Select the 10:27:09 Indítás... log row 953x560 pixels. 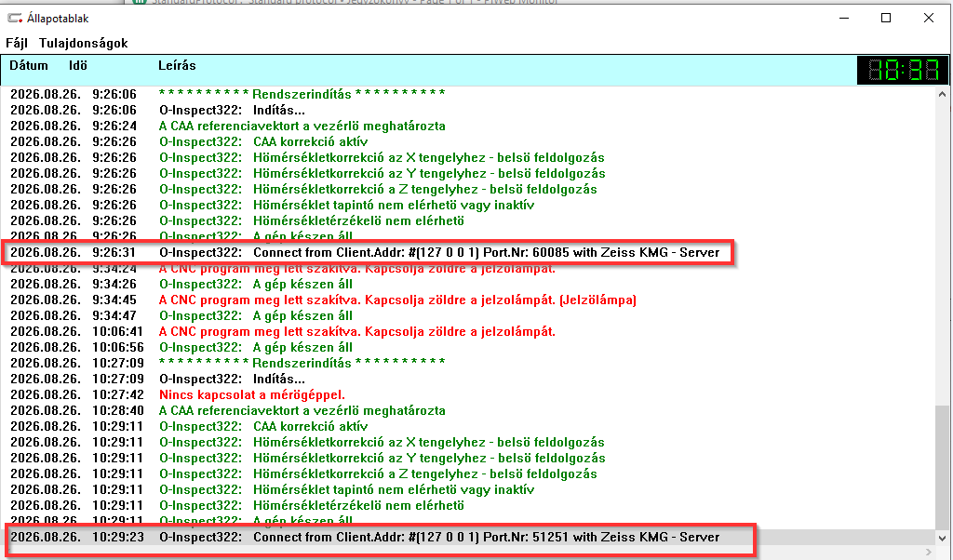(468, 379)
